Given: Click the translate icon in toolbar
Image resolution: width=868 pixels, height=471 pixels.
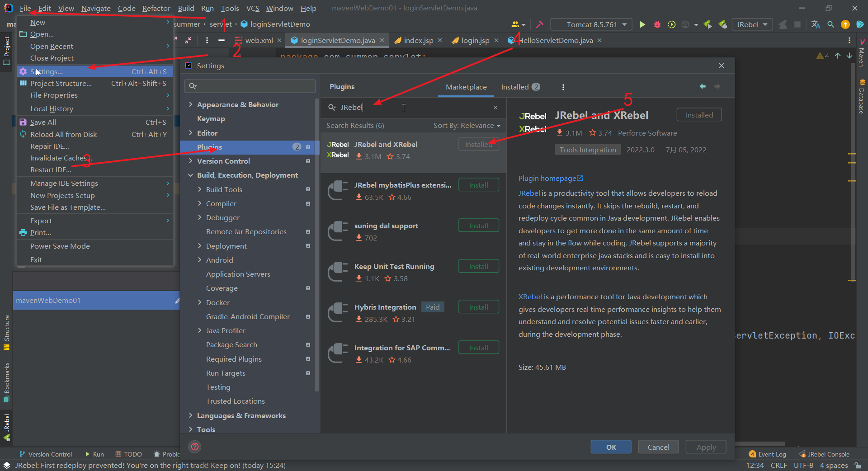Looking at the screenshot, I should pos(816,24).
